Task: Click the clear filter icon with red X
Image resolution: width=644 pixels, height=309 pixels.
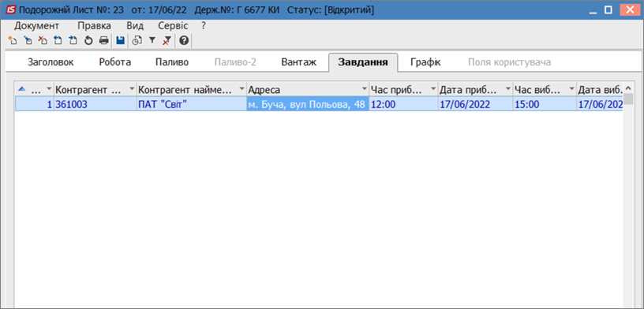Action: tap(167, 40)
